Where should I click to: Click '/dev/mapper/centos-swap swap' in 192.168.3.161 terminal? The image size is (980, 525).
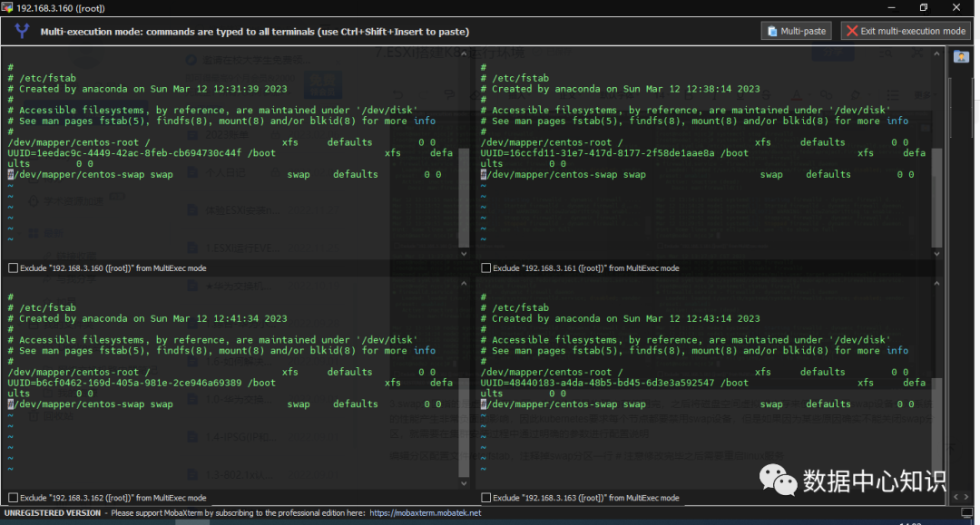pyautogui.click(x=566, y=175)
